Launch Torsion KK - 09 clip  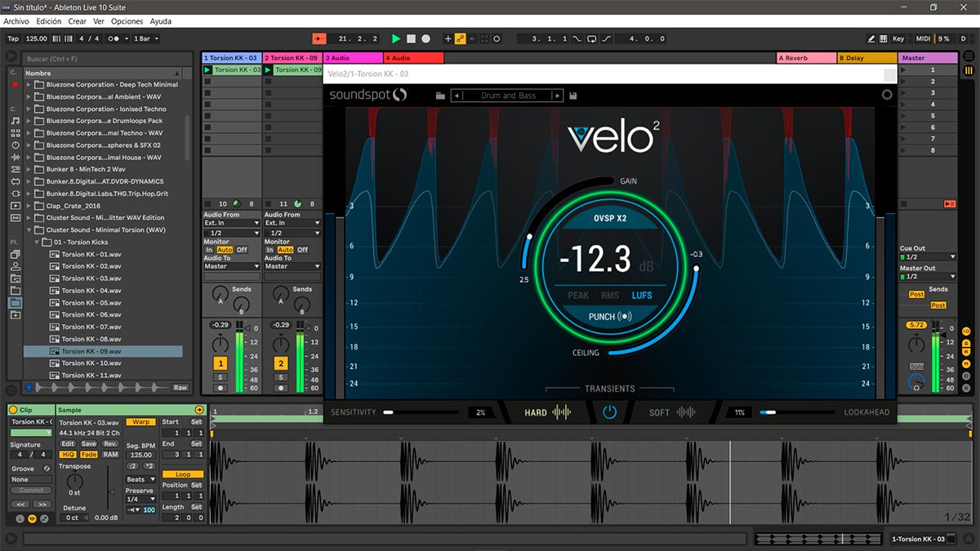(269, 70)
